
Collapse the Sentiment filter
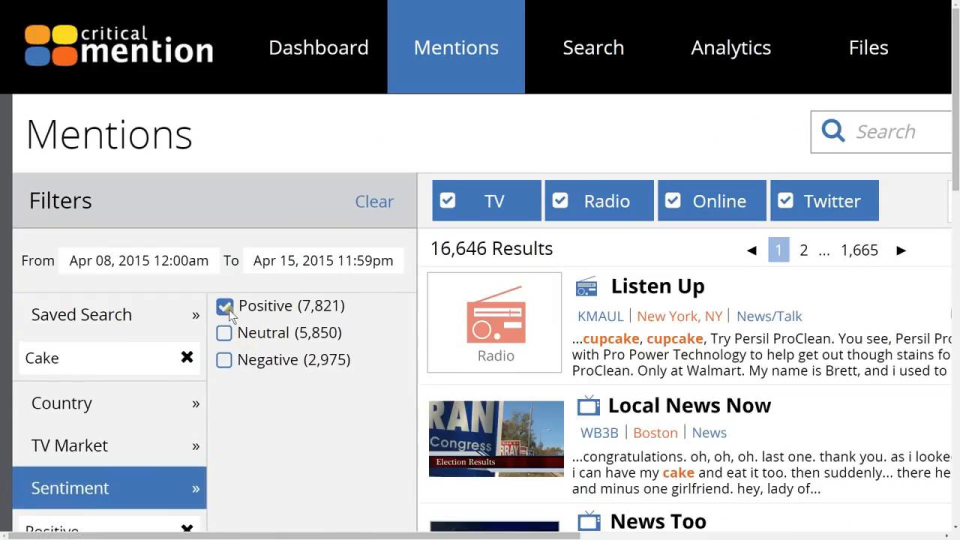click(x=110, y=488)
